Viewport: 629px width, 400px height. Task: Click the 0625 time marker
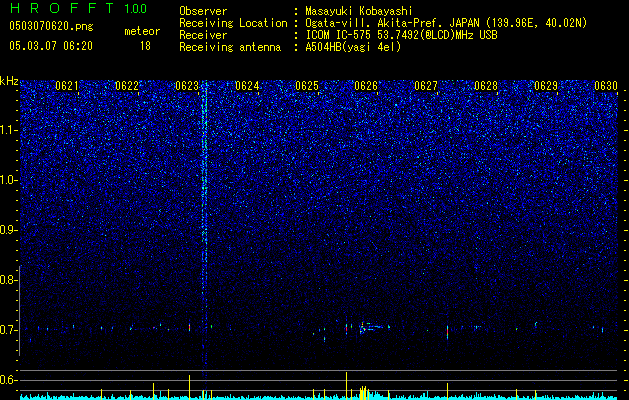tap(307, 86)
